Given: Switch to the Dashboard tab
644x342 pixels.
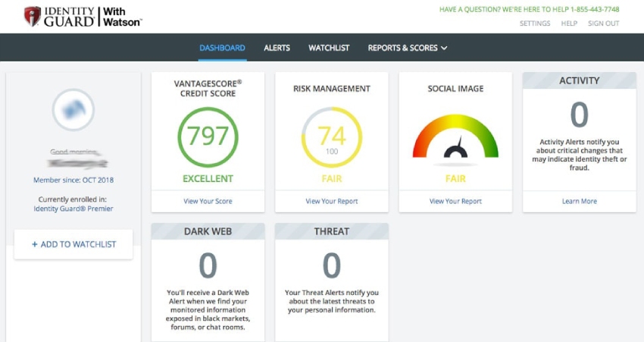Looking at the screenshot, I should [222, 48].
